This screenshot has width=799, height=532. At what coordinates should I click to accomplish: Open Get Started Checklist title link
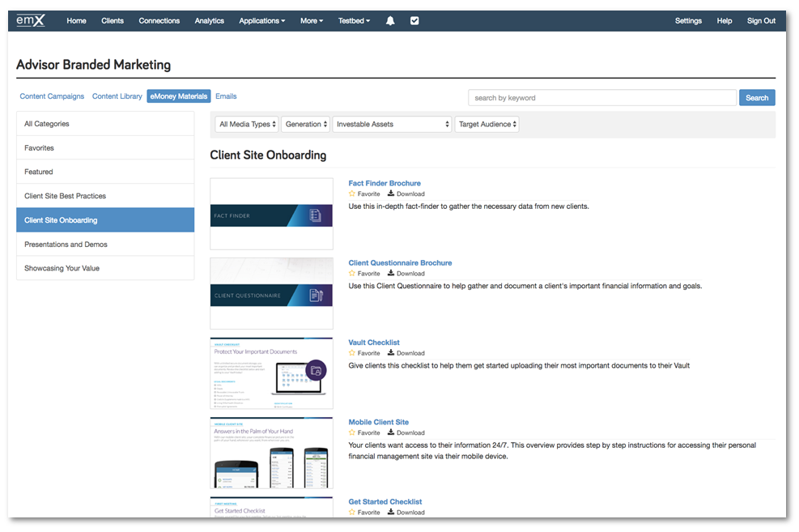click(x=385, y=501)
